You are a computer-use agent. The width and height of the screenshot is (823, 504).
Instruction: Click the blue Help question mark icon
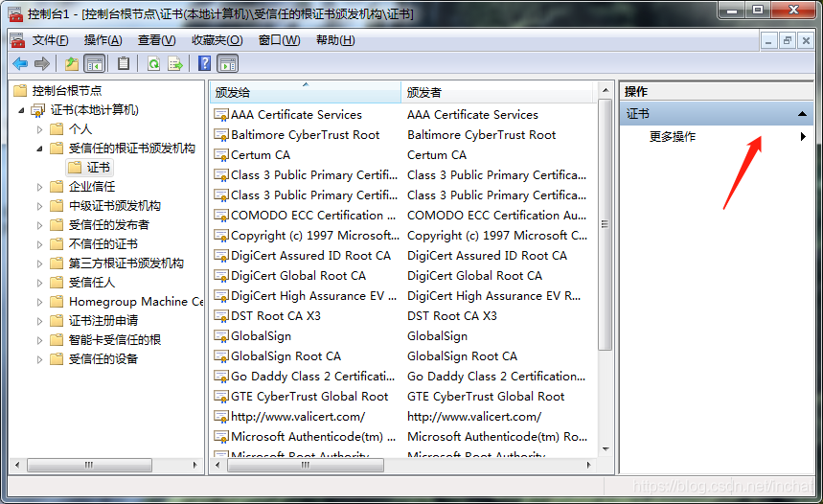click(x=205, y=63)
